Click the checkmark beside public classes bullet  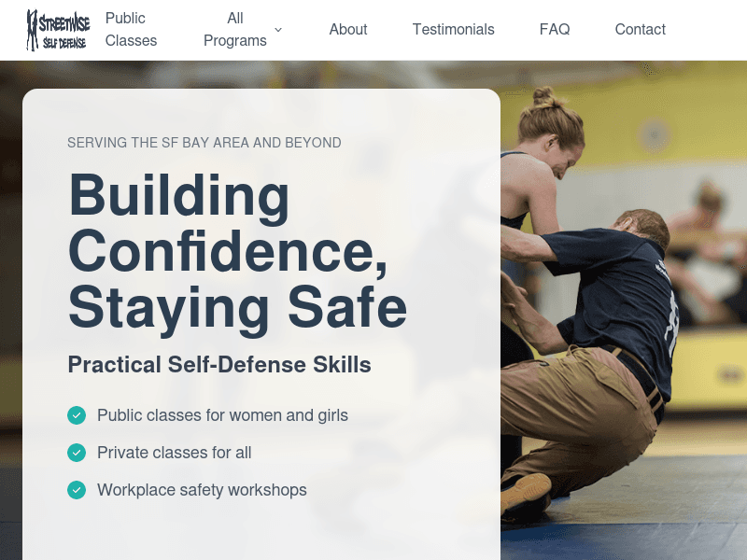[x=77, y=415]
